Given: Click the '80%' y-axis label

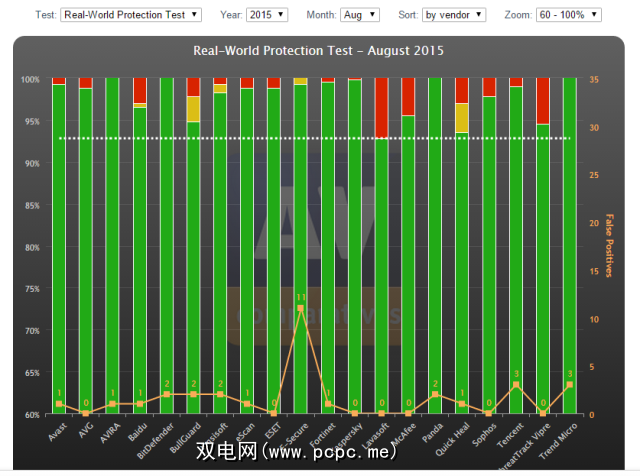Looking at the screenshot, I should point(32,247).
